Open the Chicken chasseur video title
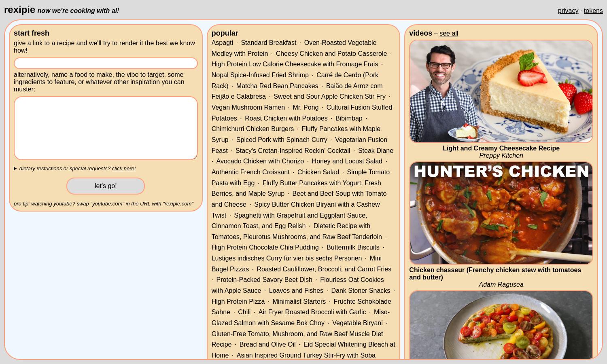The height and width of the screenshot is (364, 607). [495, 274]
